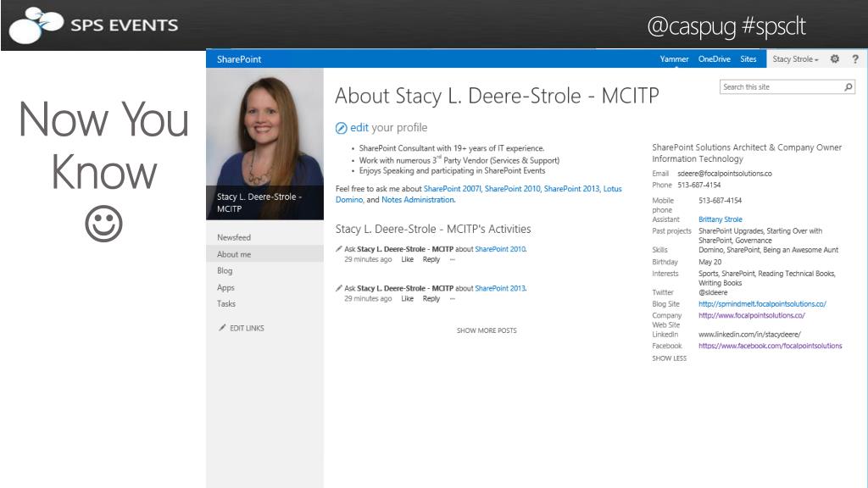868x488 pixels.
Task: Open the Notes Administration link
Action: (x=418, y=200)
